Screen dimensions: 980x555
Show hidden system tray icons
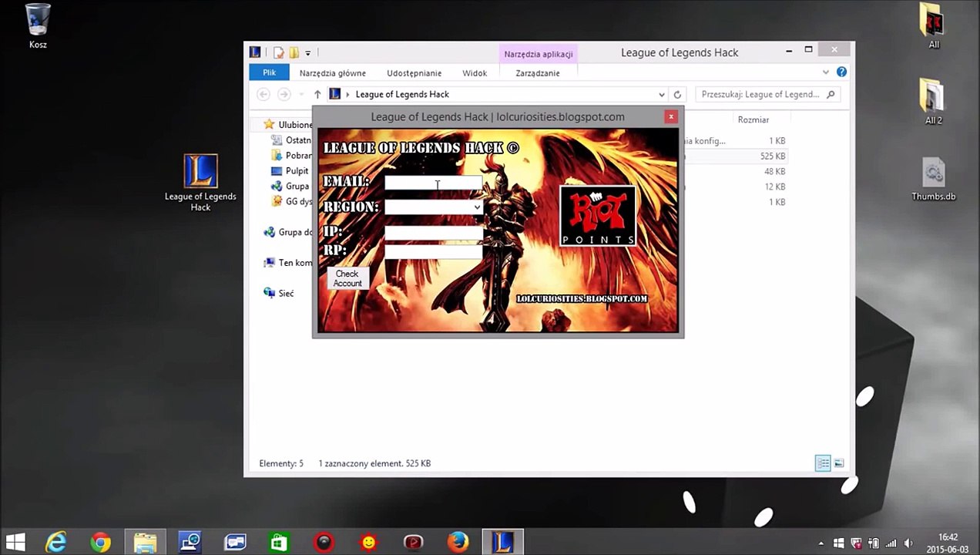click(821, 543)
